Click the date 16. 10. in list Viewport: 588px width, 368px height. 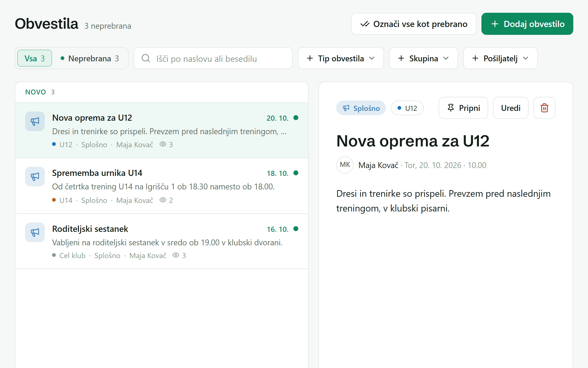click(278, 229)
